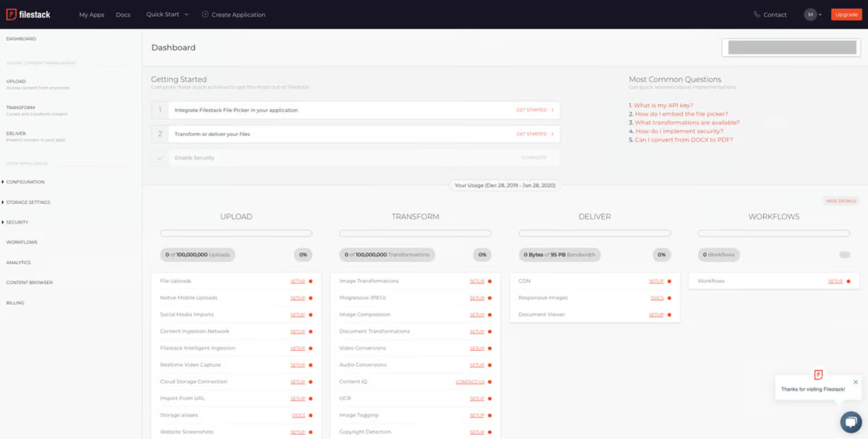Viewport: 868px width, 439px height.
Task: Open "What transformations are available?" question
Action: (687, 123)
